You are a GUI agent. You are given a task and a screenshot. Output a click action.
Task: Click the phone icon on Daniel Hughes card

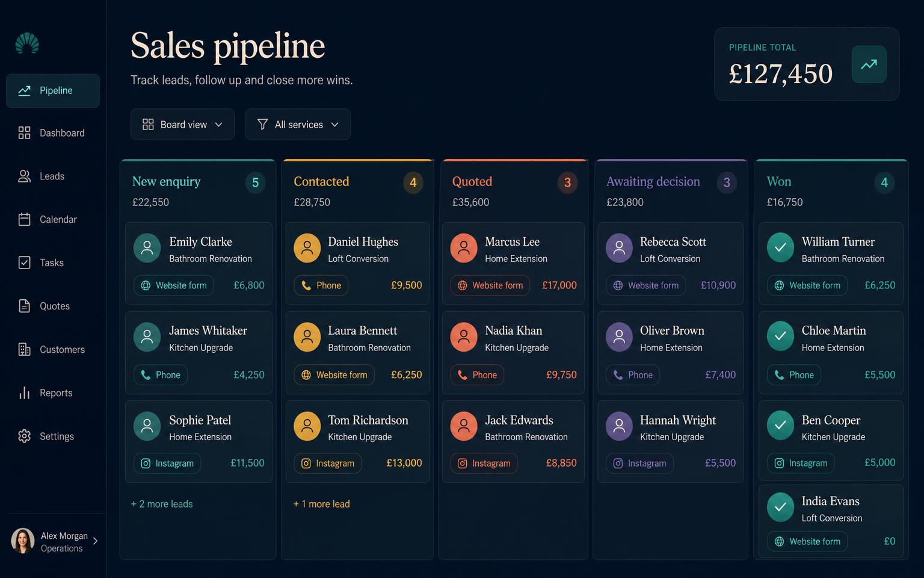click(x=306, y=285)
